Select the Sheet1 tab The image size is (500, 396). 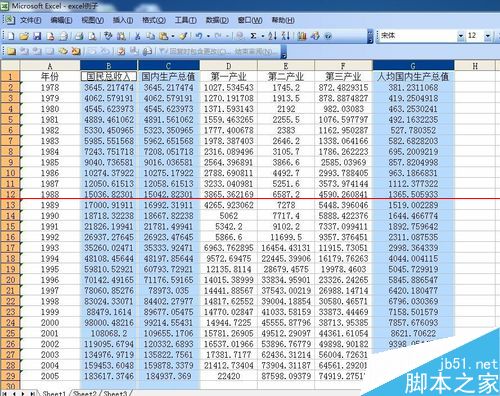coord(54,393)
